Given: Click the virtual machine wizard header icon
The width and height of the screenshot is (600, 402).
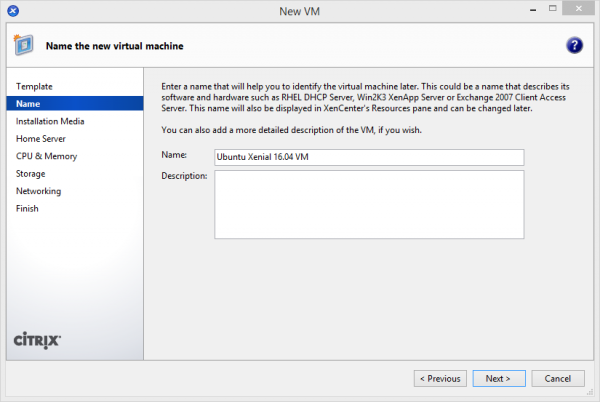Looking at the screenshot, I should point(25,45).
